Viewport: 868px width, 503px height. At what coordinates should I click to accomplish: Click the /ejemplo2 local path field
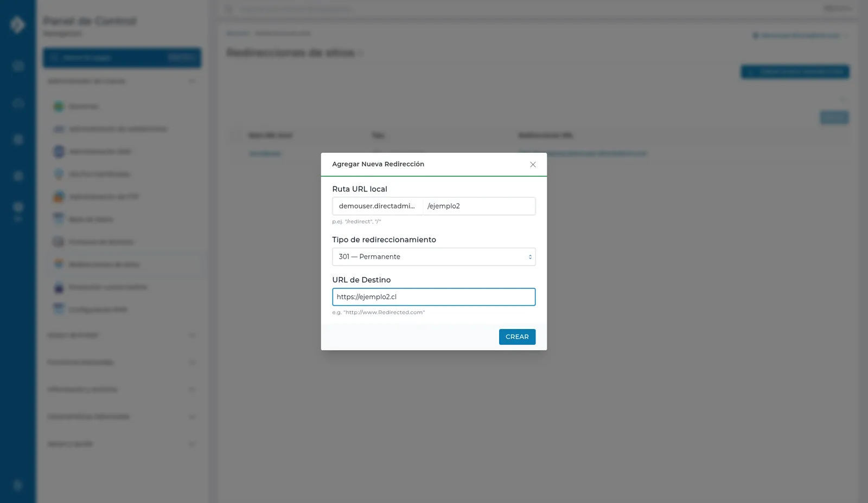pos(479,206)
